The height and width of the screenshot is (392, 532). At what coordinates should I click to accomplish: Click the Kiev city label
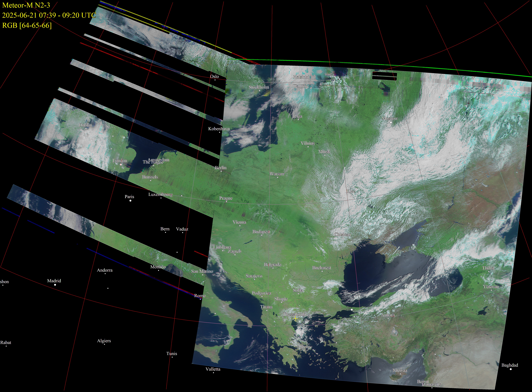click(x=351, y=191)
